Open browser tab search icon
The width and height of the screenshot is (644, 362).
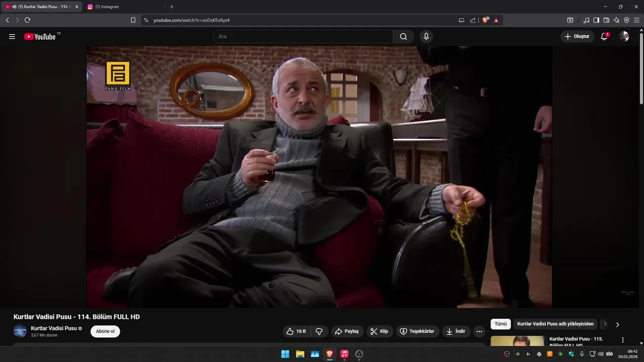click(x=570, y=20)
